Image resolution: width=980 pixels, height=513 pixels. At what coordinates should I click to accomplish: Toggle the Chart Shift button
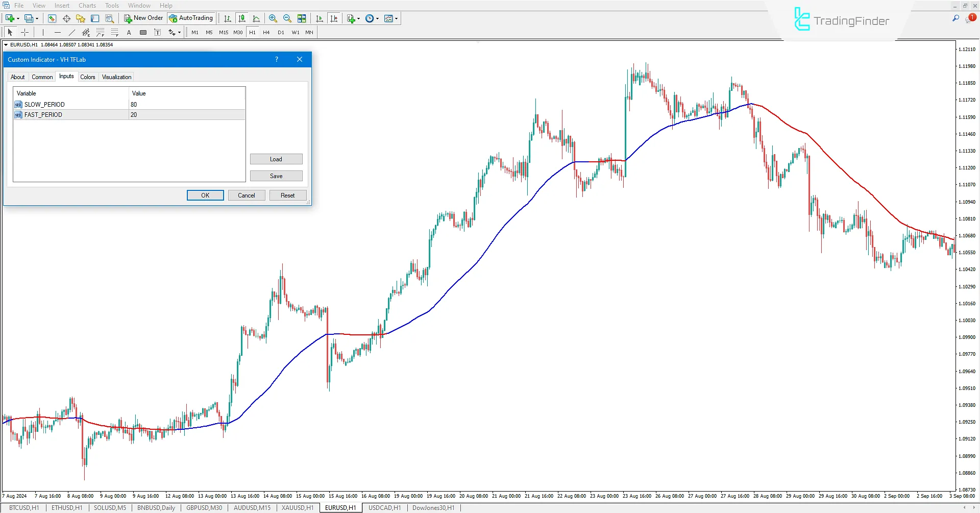(x=334, y=18)
